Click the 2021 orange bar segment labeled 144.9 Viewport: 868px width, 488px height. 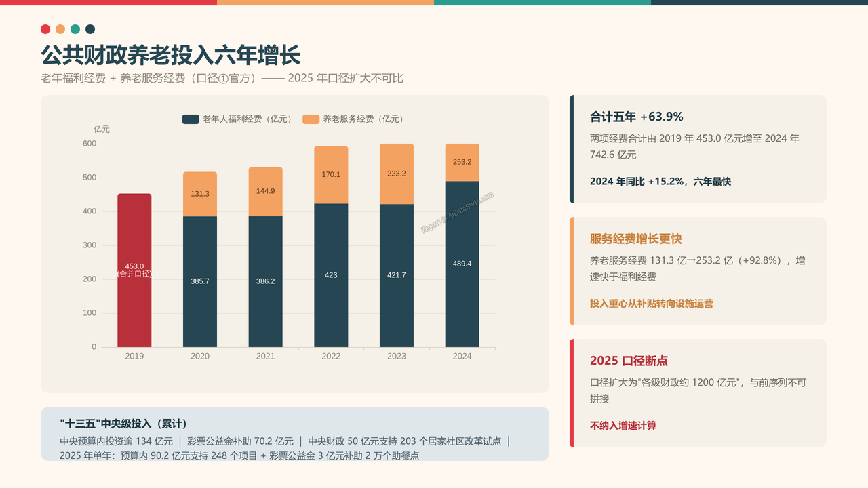265,192
